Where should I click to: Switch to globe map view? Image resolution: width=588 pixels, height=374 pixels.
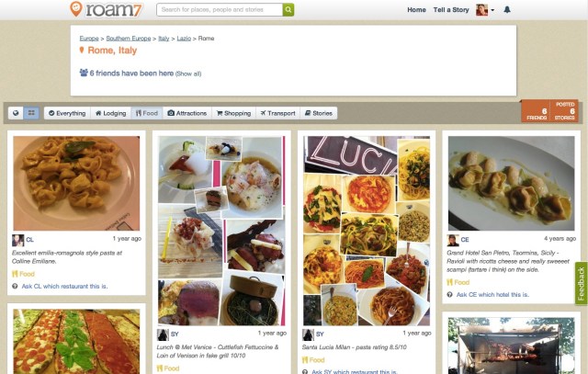tap(16, 113)
